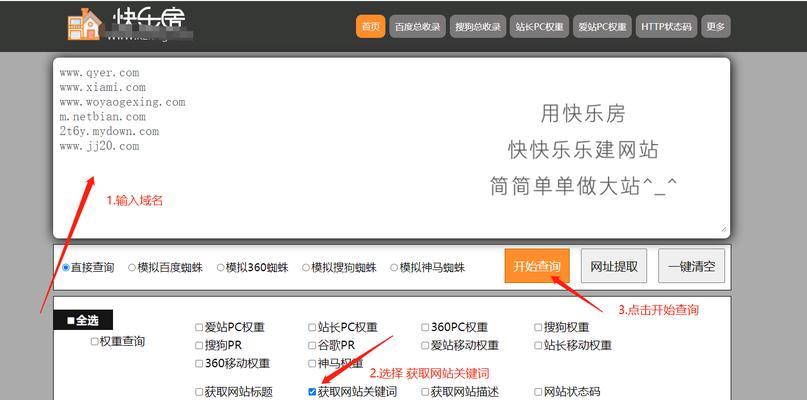Grab the textarea resize handle corner
The height and width of the screenshot is (400, 807).
(724, 229)
